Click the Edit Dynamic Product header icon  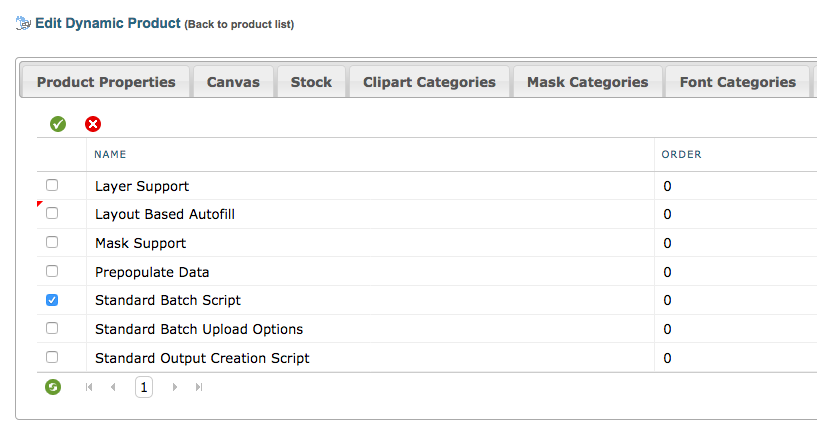(23, 22)
